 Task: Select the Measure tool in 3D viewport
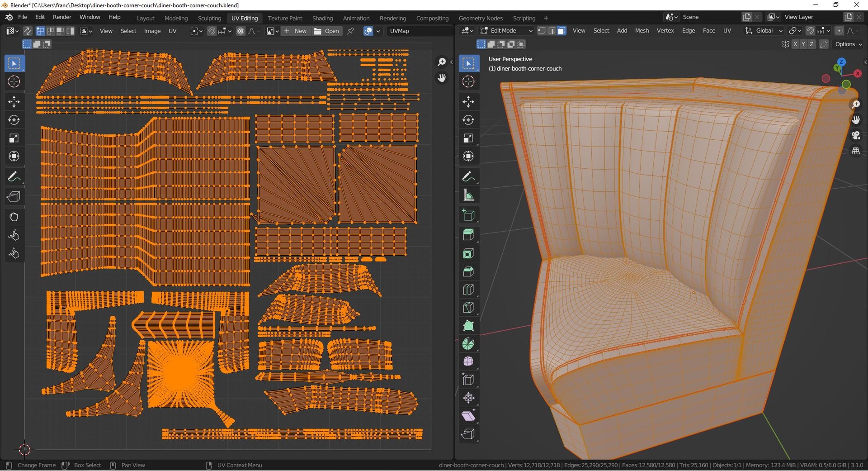(x=468, y=195)
